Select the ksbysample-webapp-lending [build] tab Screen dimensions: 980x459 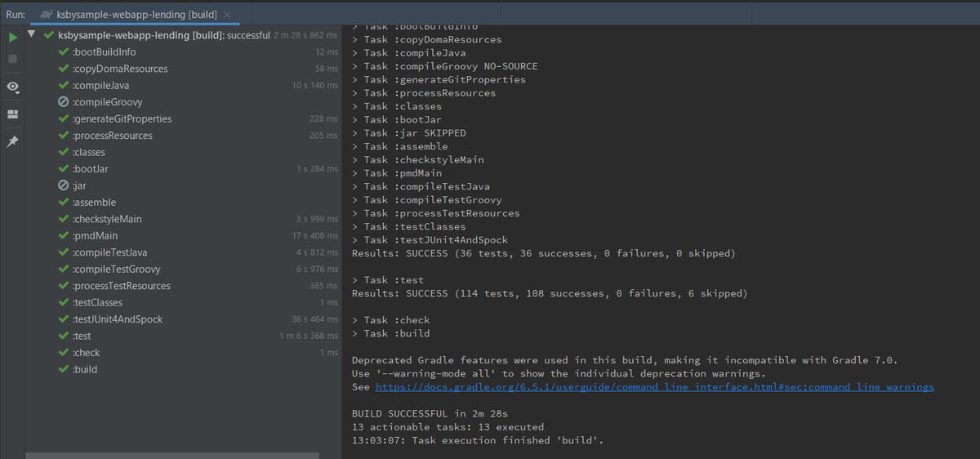pyautogui.click(x=137, y=15)
